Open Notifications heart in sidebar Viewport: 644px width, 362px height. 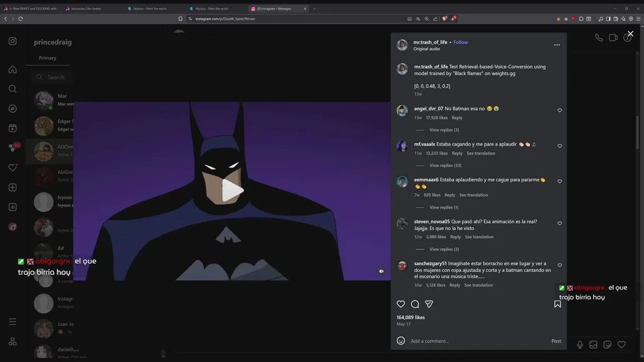coord(13,167)
